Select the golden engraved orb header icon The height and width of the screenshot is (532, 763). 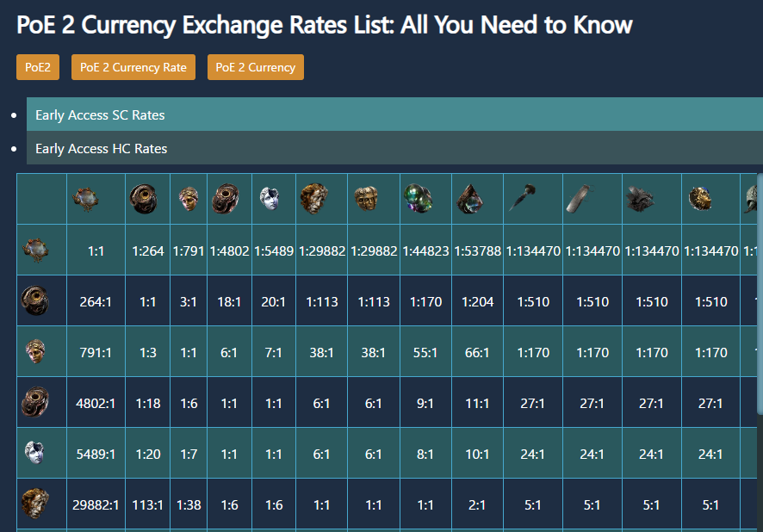pos(700,199)
